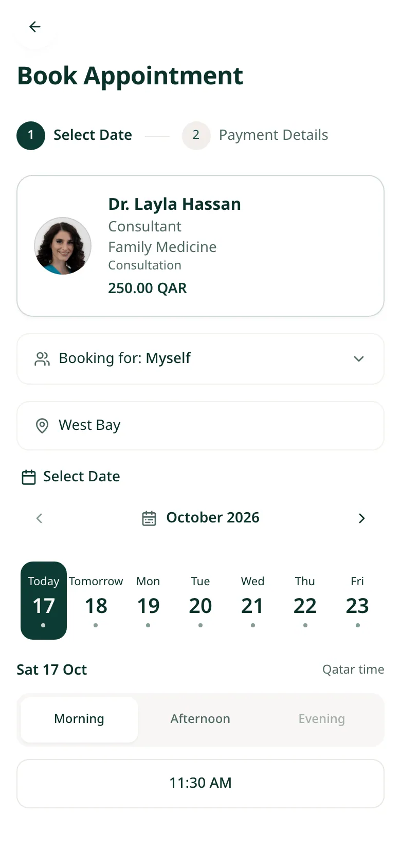The image size is (401, 868).
Task: Choose the 11:30 AM time slot
Action: click(x=200, y=784)
